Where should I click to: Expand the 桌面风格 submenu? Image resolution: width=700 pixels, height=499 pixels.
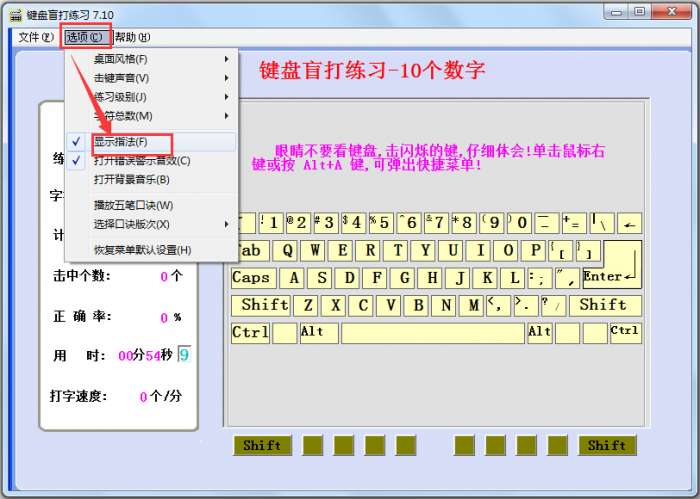tap(120, 59)
